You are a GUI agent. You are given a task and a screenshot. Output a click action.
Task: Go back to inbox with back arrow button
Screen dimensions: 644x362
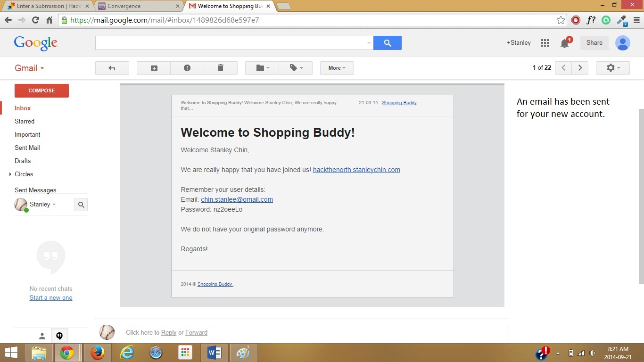(x=112, y=68)
